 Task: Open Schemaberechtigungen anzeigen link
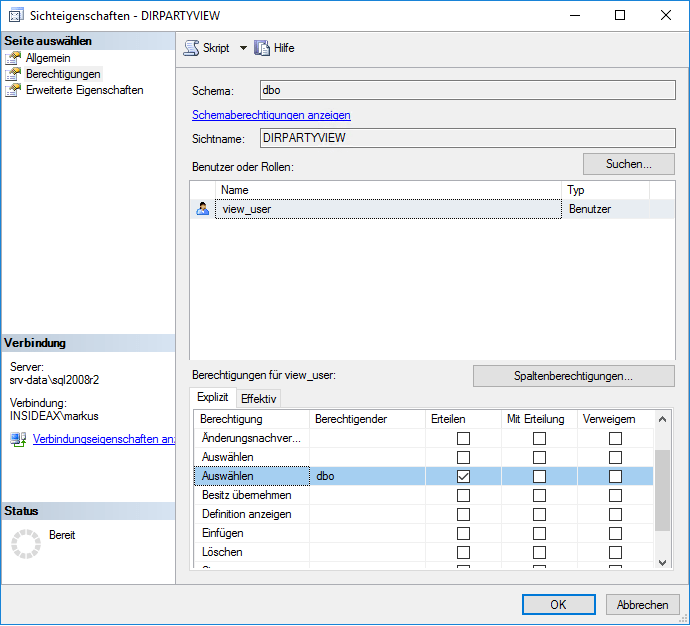(271, 115)
